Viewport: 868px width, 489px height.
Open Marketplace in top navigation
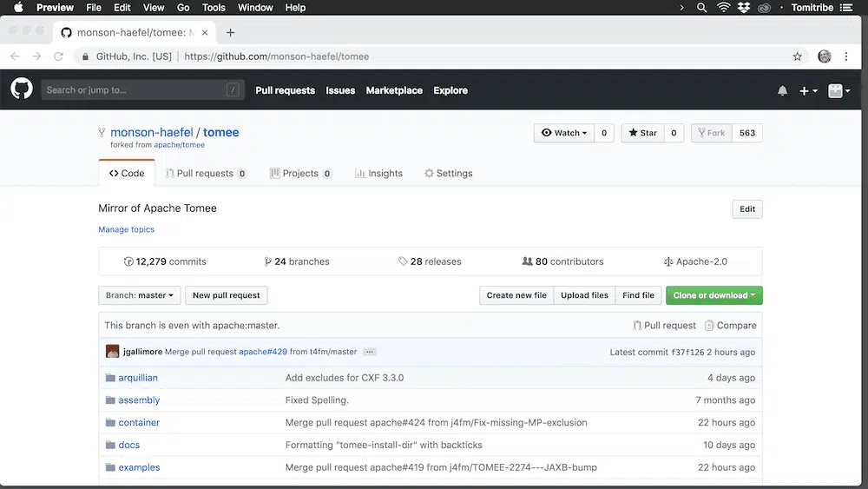pos(394,90)
